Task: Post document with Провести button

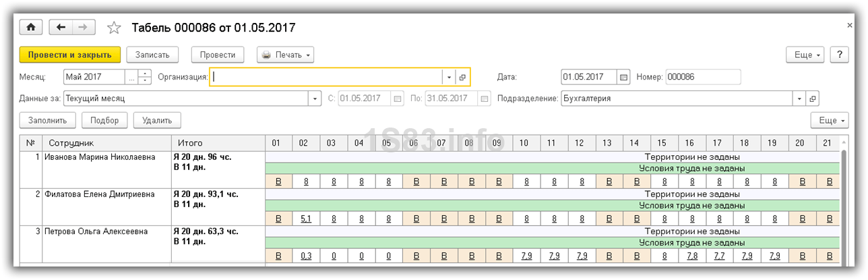Action: (218, 55)
